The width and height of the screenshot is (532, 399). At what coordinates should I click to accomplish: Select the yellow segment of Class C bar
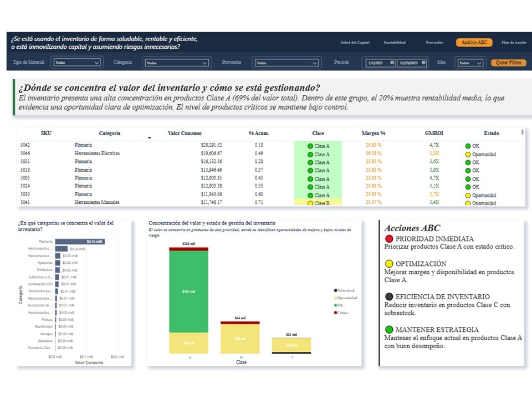tap(291, 345)
